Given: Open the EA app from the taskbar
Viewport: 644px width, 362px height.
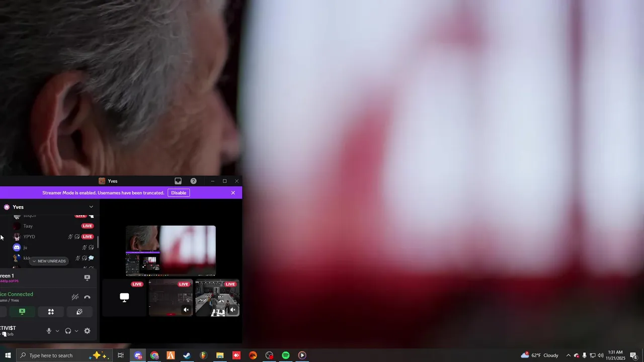Looking at the screenshot, I should click(x=253, y=355).
